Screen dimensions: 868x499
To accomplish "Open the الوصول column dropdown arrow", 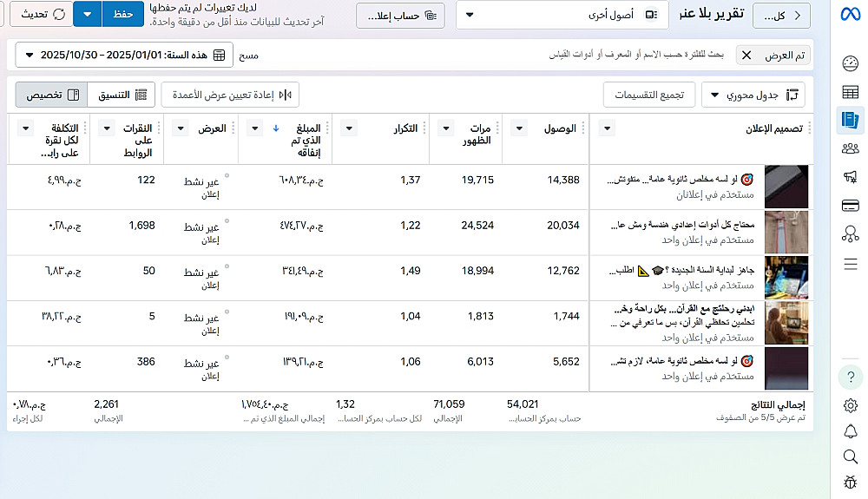I will (519, 128).
